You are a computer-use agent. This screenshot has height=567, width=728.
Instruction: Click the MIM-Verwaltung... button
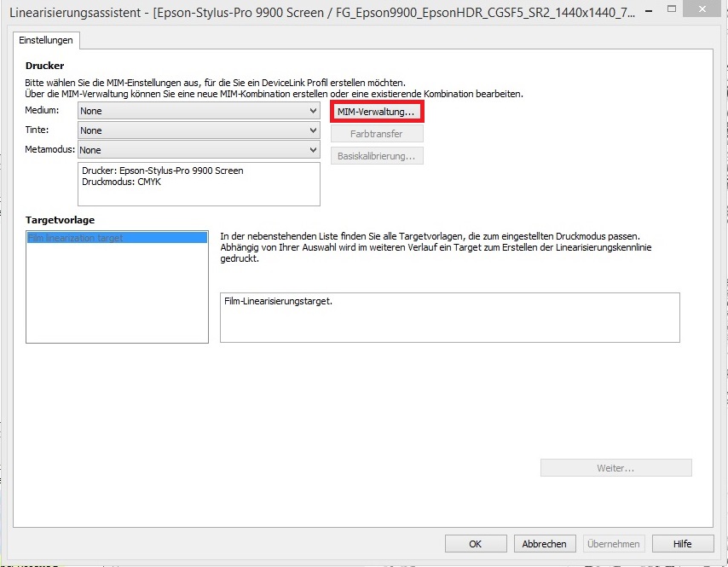(376, 112)
